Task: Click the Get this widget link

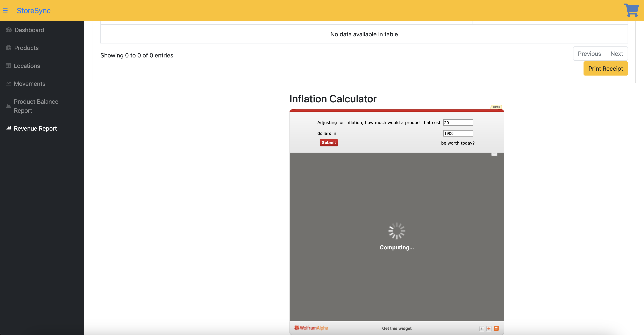Action: point(396,328)
